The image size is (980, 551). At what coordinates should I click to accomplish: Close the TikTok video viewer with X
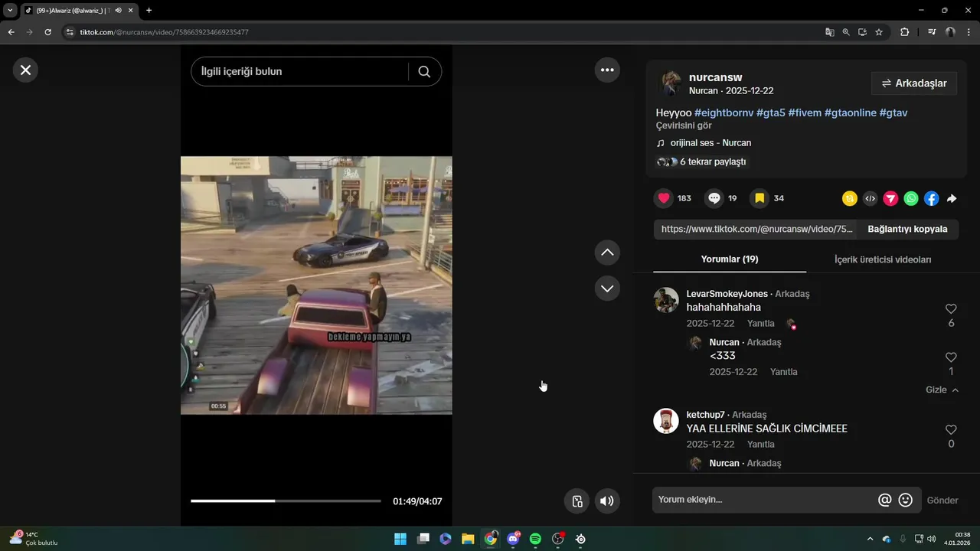click(25, 70)
